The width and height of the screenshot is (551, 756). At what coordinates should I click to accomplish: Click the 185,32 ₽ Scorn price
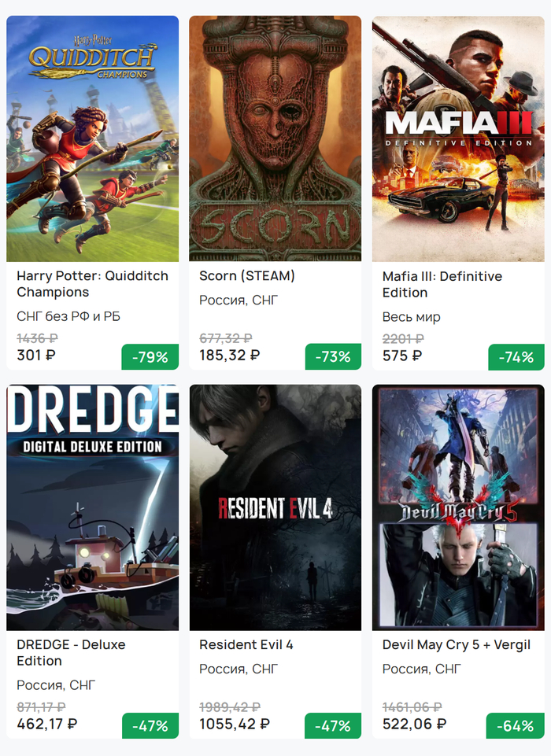coord(229,355)
